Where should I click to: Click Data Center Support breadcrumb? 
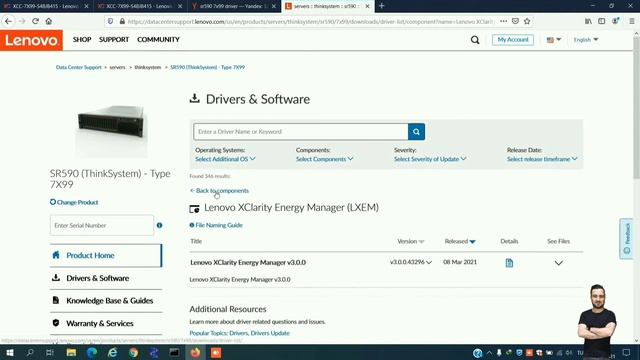pos(78,67)
